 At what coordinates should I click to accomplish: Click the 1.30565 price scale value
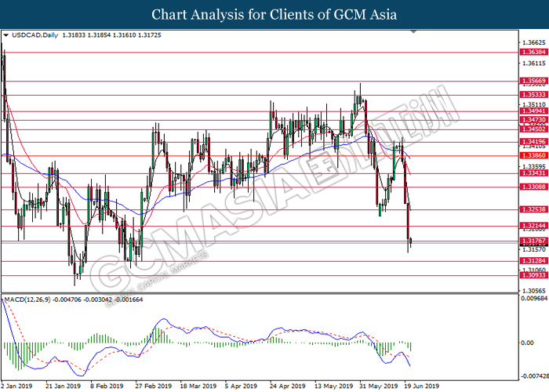coord(533,291)
